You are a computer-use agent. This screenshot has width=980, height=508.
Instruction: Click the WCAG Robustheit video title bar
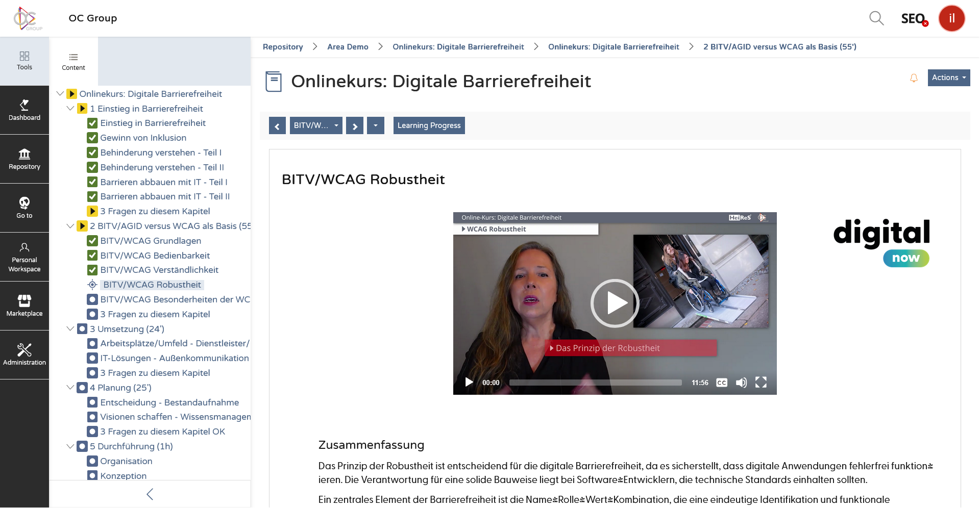tap(526, 229)
